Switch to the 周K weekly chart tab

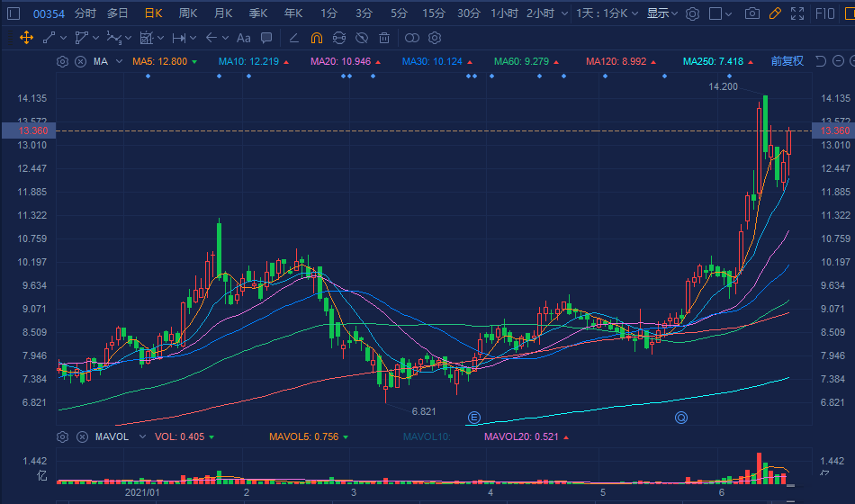pos(187,13)
